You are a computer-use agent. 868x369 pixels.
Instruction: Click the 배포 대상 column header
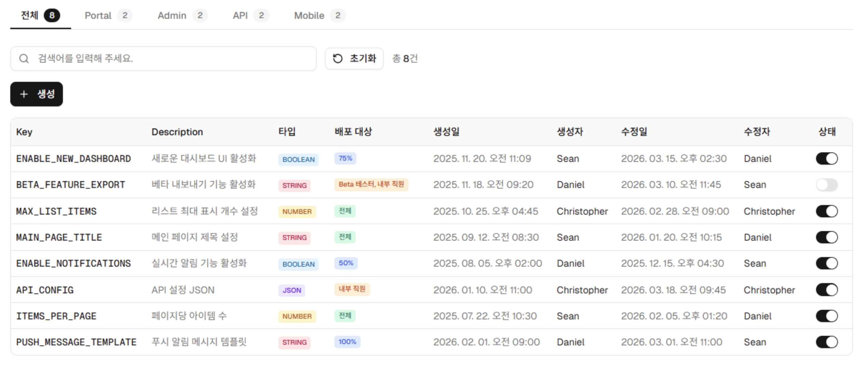tap(353, 132)
